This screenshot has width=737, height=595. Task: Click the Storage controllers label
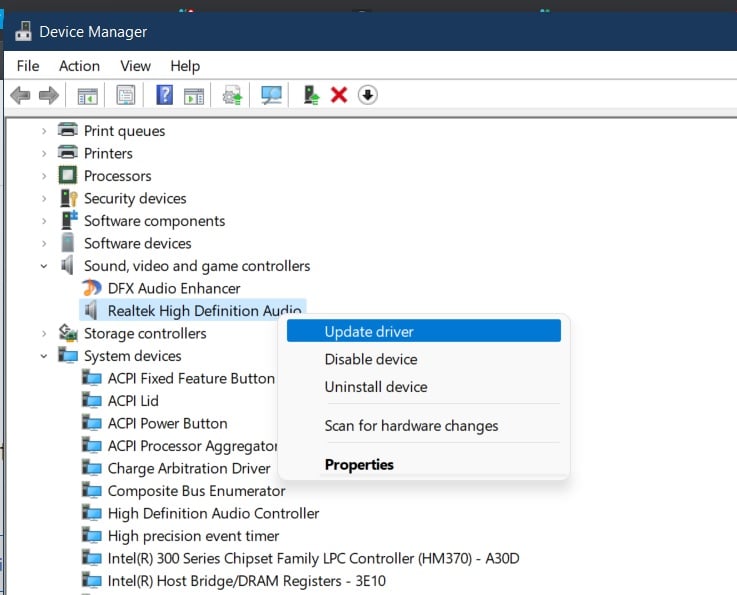point(145,333)
